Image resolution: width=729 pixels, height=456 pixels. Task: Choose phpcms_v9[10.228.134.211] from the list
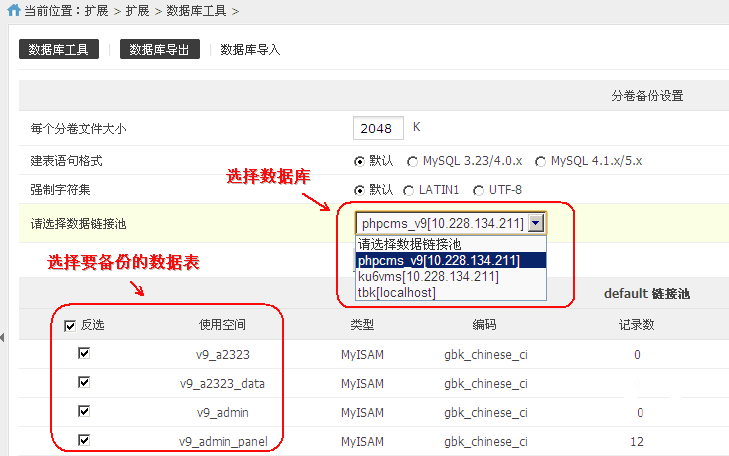(x=440, y=261)
